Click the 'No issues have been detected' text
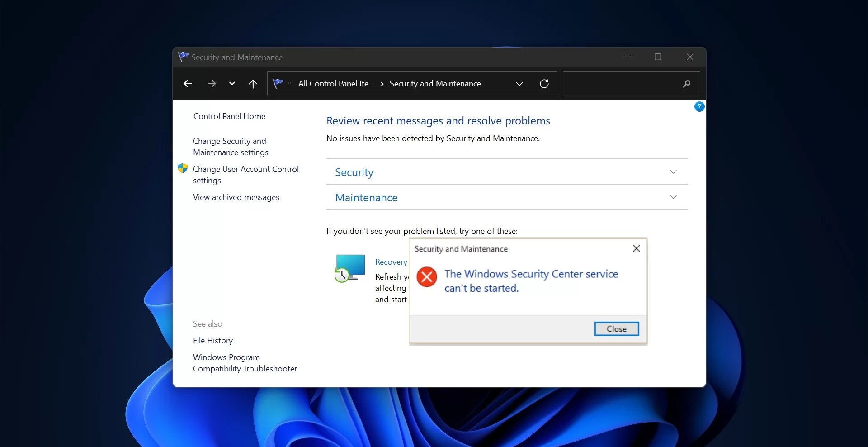868x447 pixels. 433,138
